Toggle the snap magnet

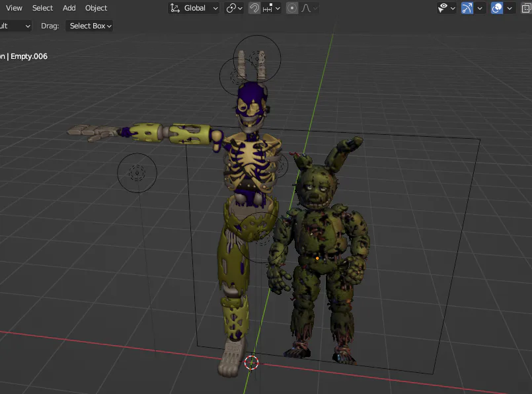tap(254, 8)
